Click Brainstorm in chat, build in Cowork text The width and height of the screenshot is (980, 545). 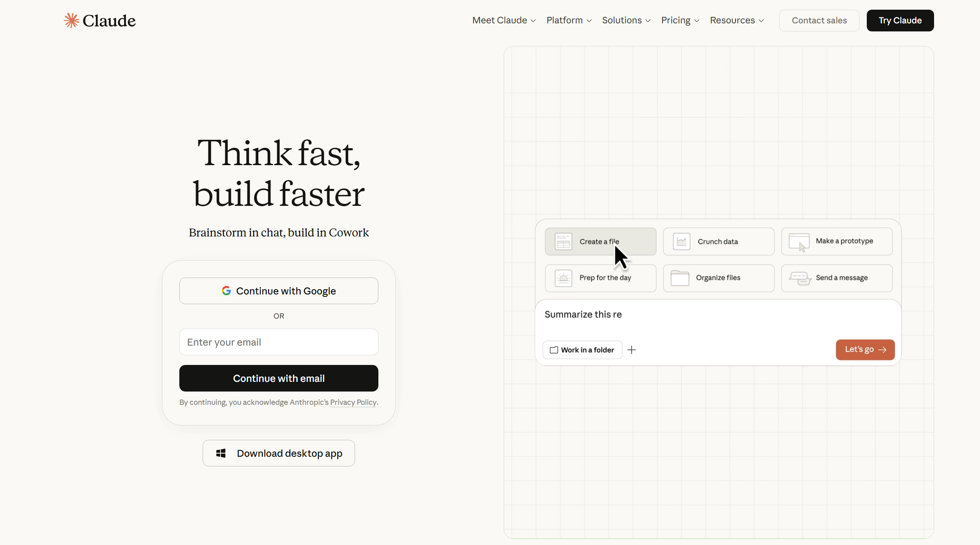point(278,232)
